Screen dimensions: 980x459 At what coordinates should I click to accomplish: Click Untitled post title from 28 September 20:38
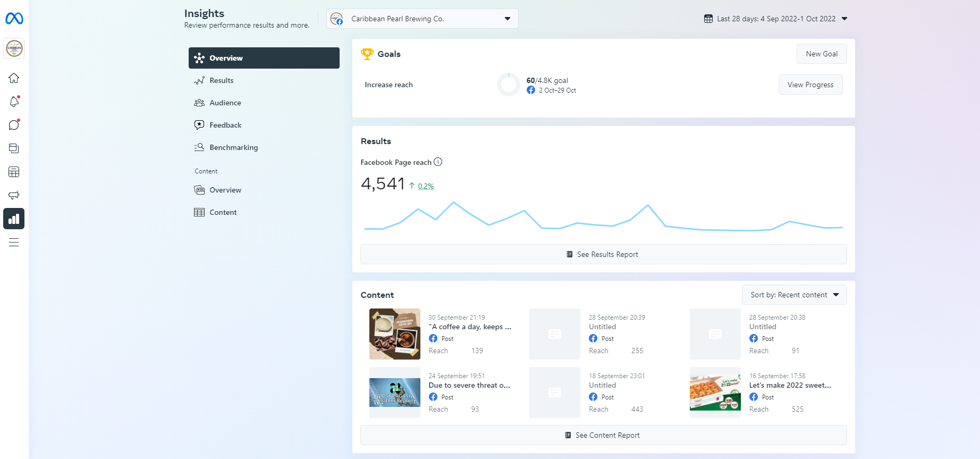coord(763,327)
